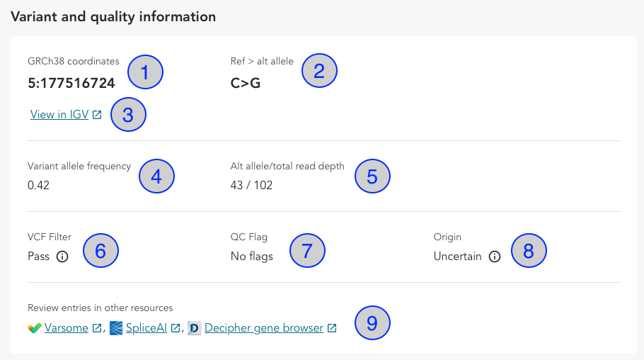The height and width of the screenshot is (360, 644).
Task: Open the Decipher gene browser link
Action: 264,328
